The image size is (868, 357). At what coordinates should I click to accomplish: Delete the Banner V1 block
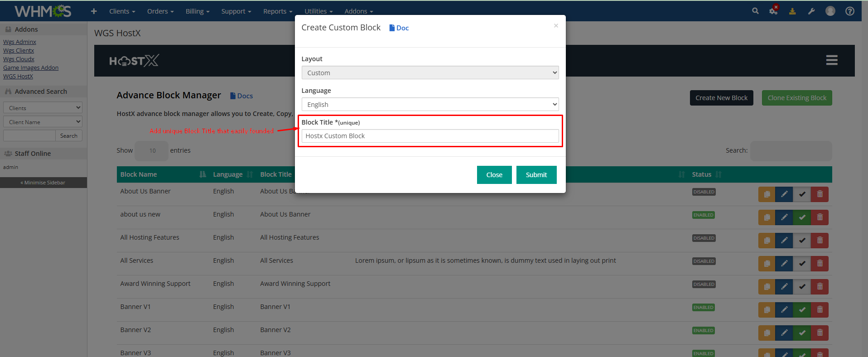tap(820, 310)
